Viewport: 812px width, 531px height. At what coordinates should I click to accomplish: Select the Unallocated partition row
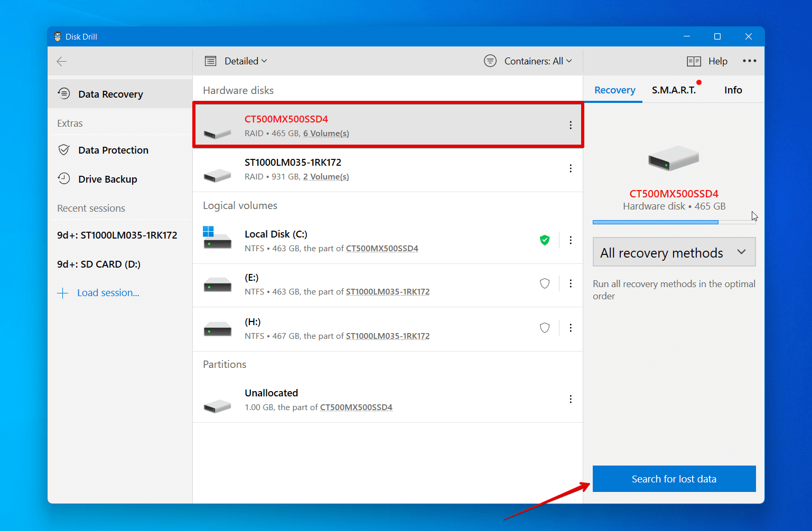pos(388,400)
